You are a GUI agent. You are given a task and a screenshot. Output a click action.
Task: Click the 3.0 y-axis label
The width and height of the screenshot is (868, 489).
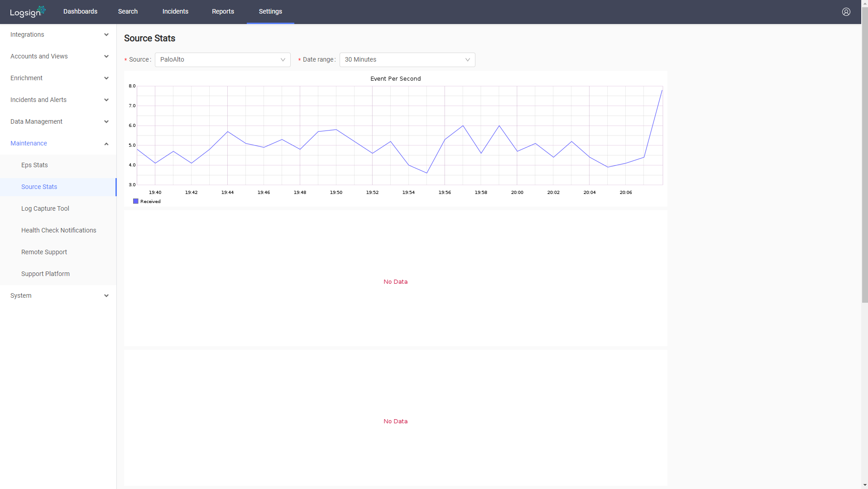click(132, 185)
